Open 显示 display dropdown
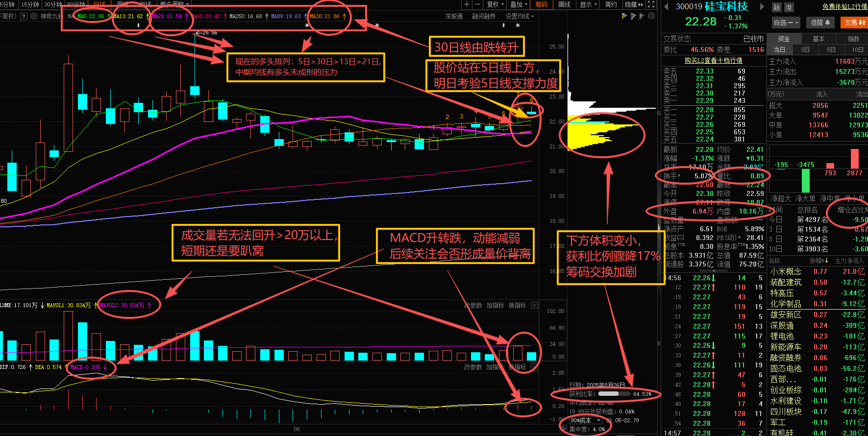Viewport: 868px width, 436px height. (x=588, y=4)
